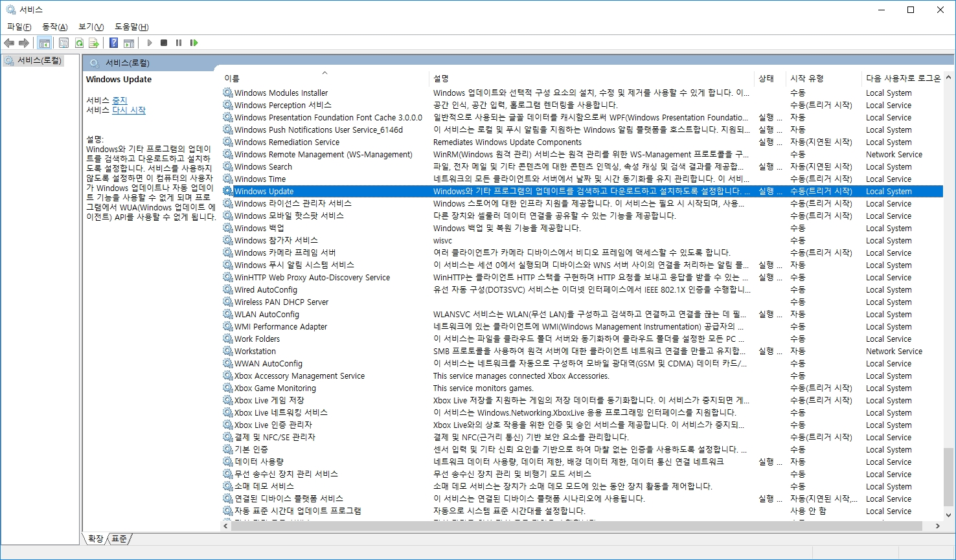Click the gear icon of WLAN AutoConfig
This screenshot has height=560, width=956.
(x=228, y=314)
